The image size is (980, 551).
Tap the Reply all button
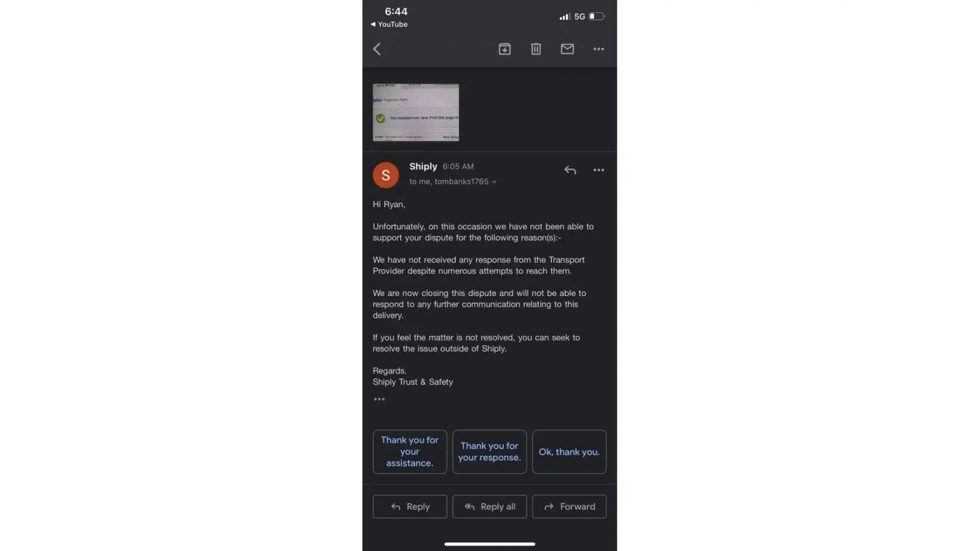click(x=489, y=506)
